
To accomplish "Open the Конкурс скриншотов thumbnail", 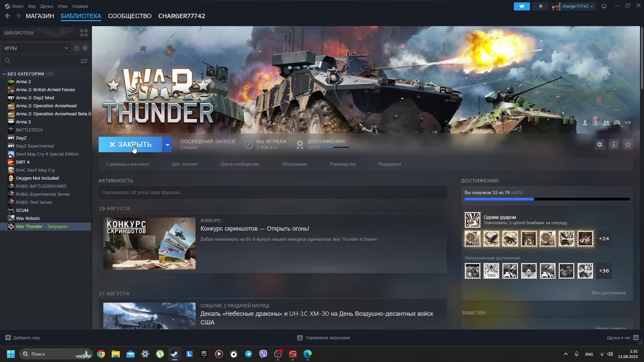I will click(x=149, y=243).
